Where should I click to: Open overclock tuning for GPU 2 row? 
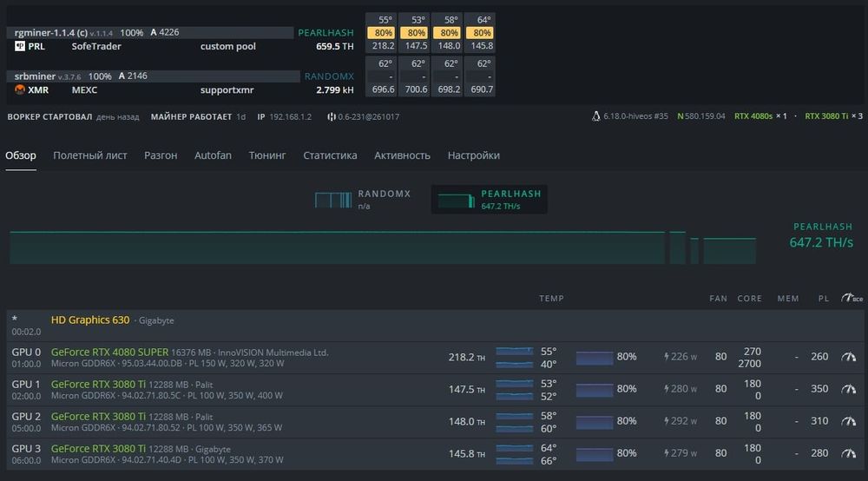click(x=849, y=421)
